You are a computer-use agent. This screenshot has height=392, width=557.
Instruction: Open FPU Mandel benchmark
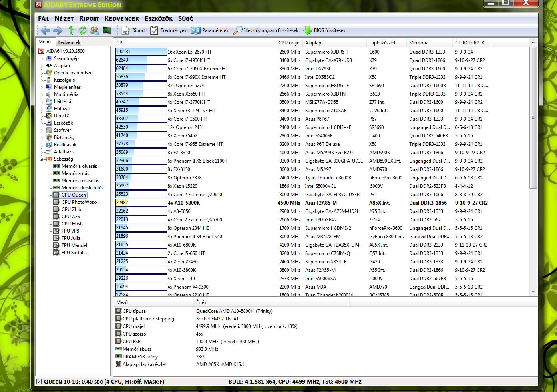click(x=74, y=245)
